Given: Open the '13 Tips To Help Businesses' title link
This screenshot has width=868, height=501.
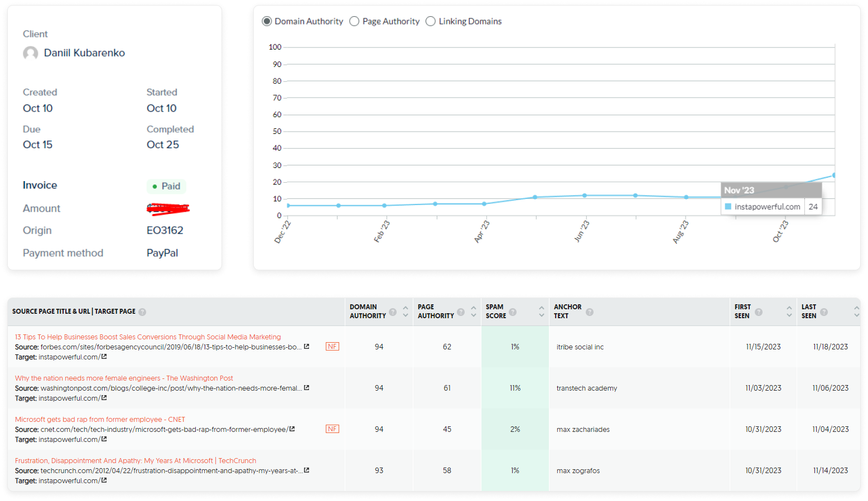Looking at the screenshot, I should pos(148,337).
